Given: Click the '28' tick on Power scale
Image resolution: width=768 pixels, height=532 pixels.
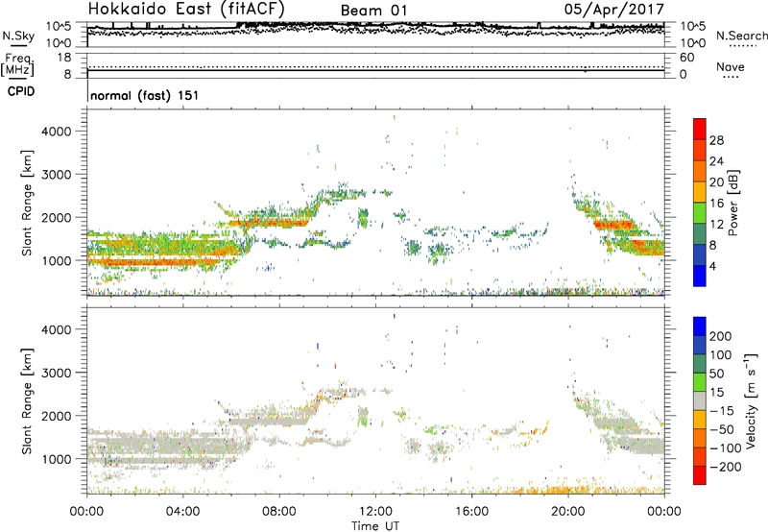Looking at the screenshot, I should pos(716,140).
